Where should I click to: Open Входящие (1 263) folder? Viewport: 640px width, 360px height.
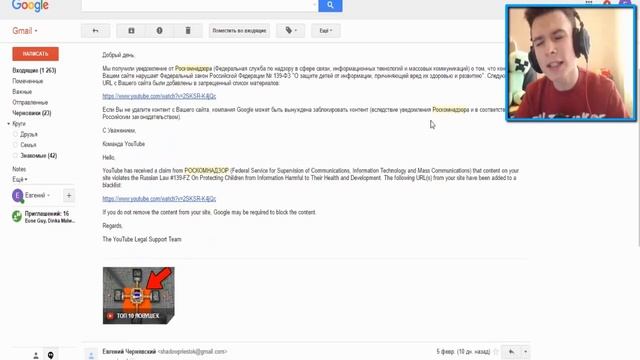[x=34, y=71]
